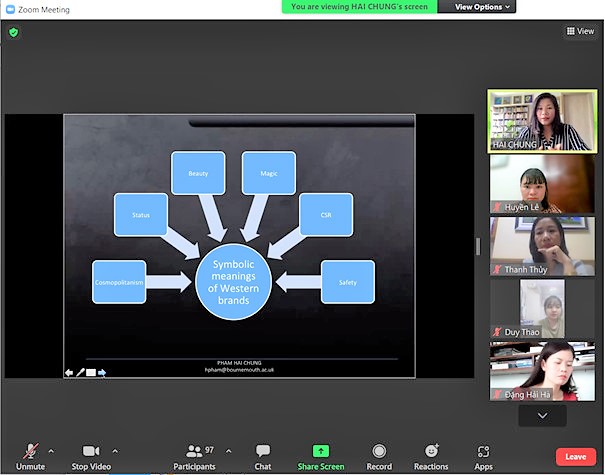Start recording the meeting
605x475 pixels.
(x=379, y=455)
